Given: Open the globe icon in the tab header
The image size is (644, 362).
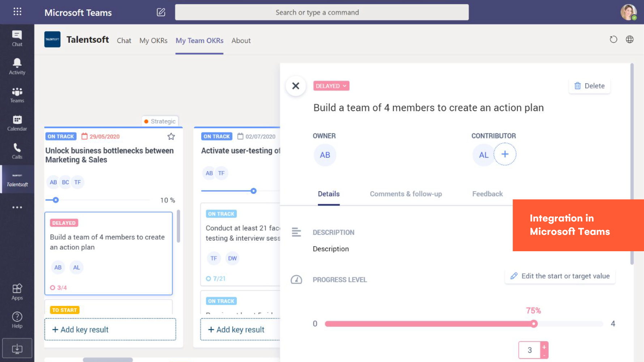Looking at the screenshot, I should [x=630, y=39].
